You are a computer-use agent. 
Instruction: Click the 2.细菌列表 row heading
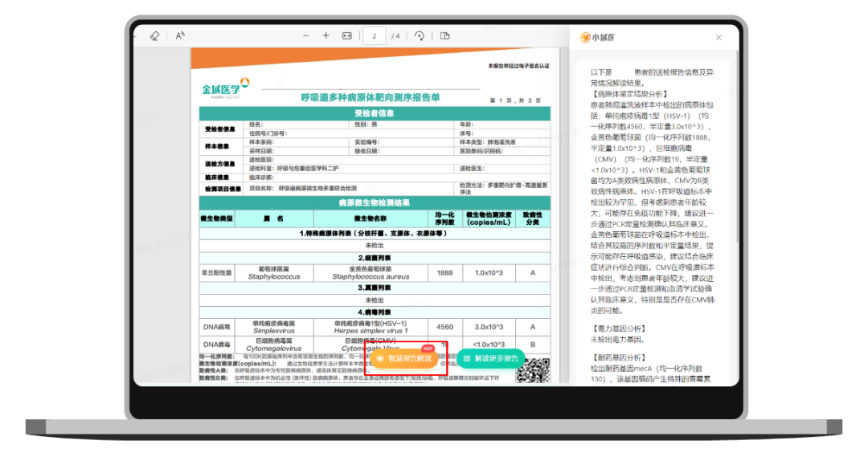click(375, 259)
